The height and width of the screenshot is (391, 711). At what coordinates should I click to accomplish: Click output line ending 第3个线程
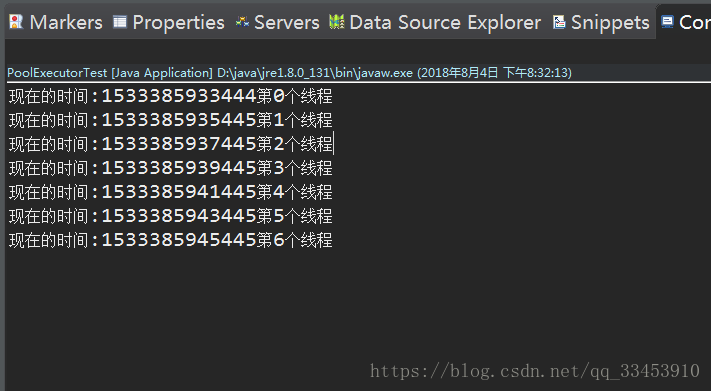pyautogui.click(x=170, y=168)
